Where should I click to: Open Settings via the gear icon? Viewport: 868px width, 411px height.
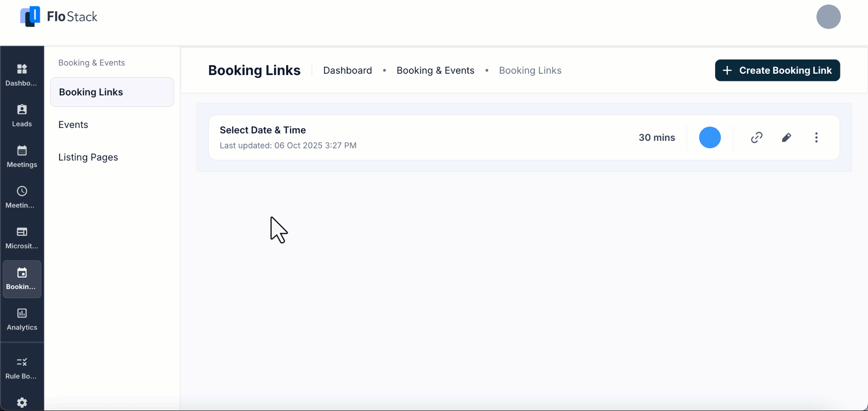tap(22, 402)
